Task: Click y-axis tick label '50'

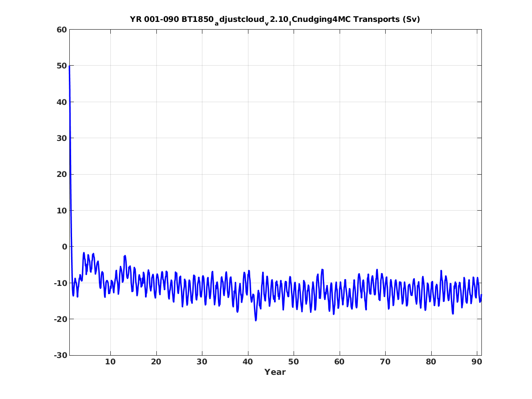Action: point(62,66)
